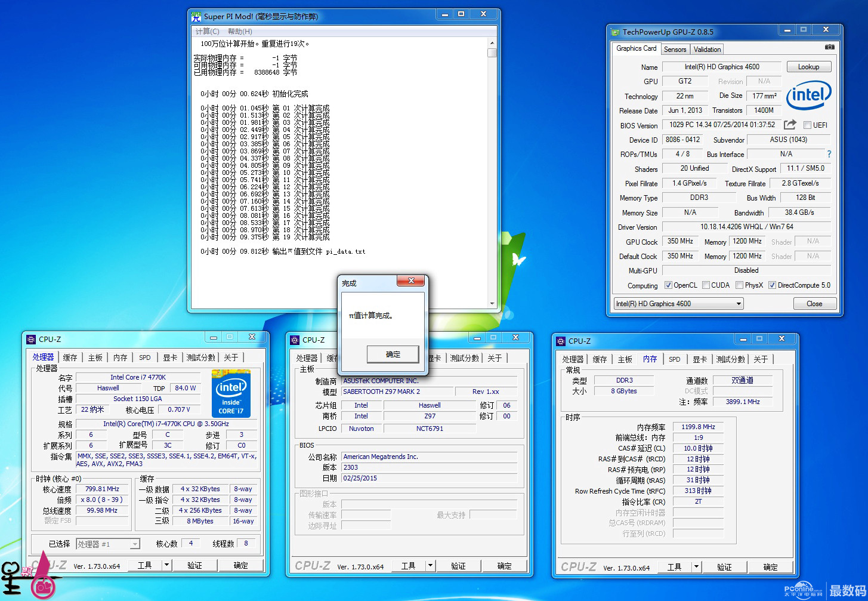Click the pi_data.txt output line in Super PI
This screenshot has width=868, height=601.
tap(283, 251)
